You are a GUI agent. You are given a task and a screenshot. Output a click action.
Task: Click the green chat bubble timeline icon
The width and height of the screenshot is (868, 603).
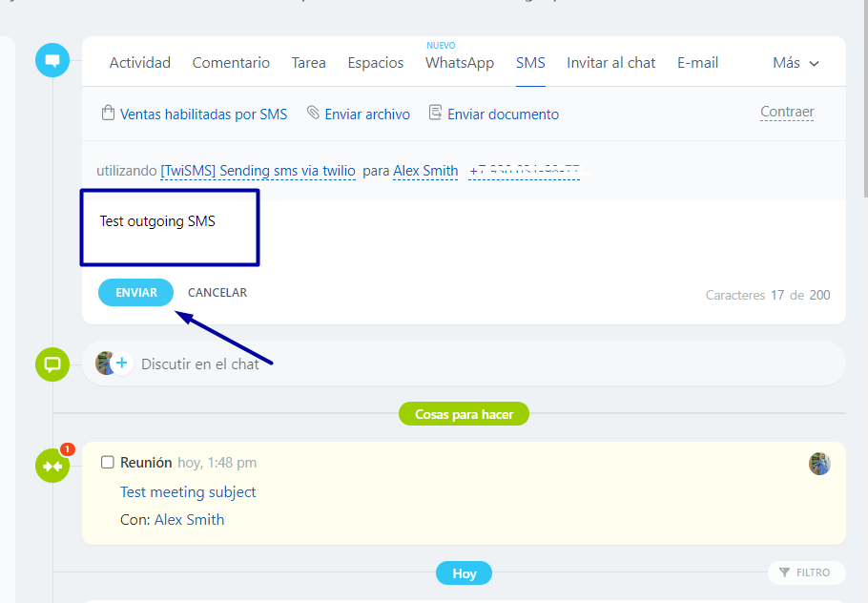tap(52, 364)
